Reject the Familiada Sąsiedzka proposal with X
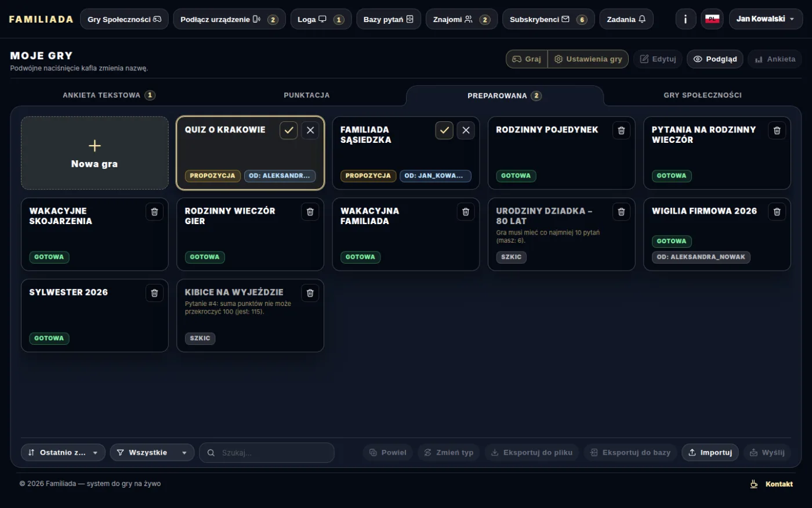The height and width of the screenshot is (508, 812). [466, 130]
